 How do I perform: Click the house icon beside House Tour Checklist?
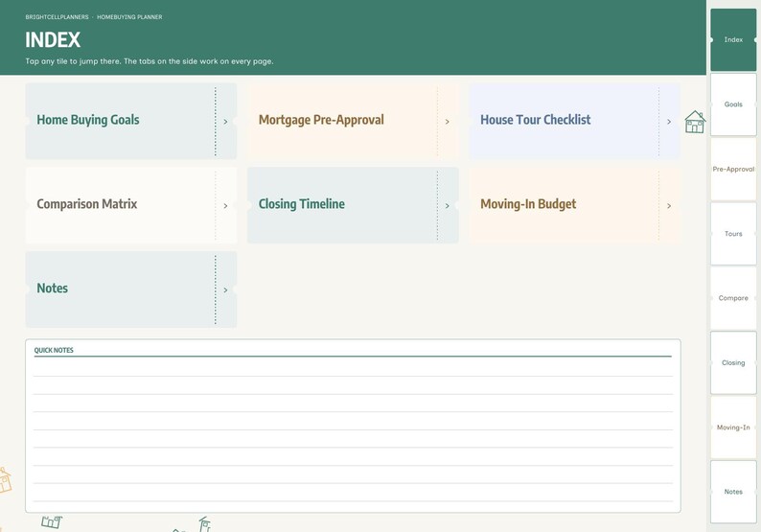coord(695,122)
